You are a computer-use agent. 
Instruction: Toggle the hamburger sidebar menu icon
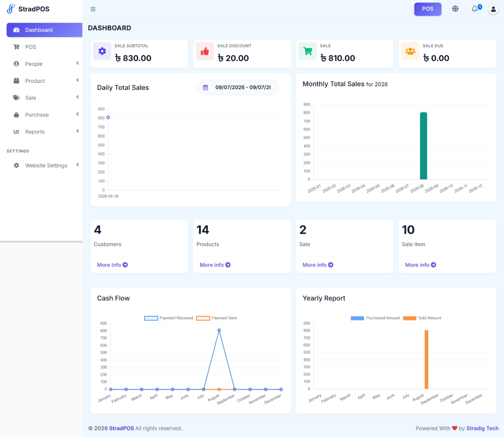pyautogui.click(x=93, y=9)
